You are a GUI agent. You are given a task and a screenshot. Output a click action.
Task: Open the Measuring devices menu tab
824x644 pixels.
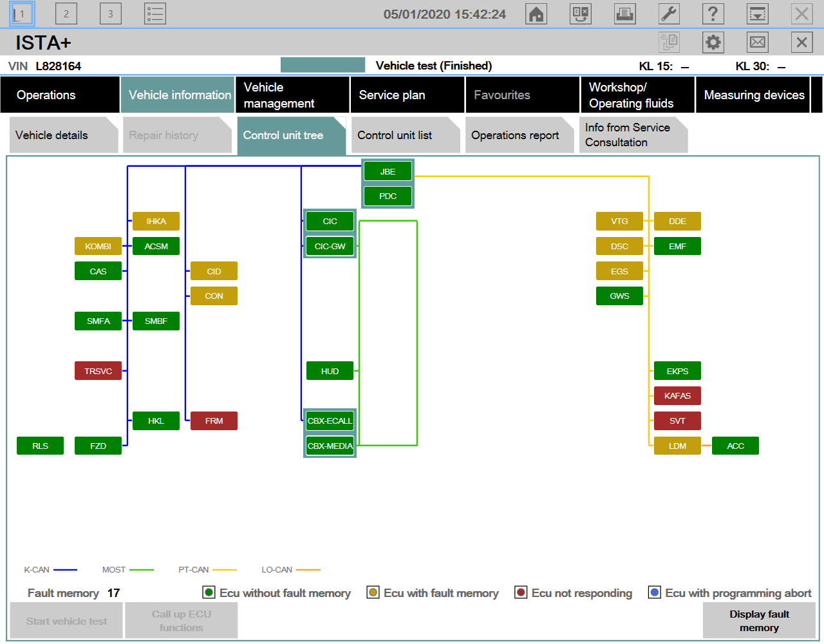pyautogui.click(x=753, y=95)
